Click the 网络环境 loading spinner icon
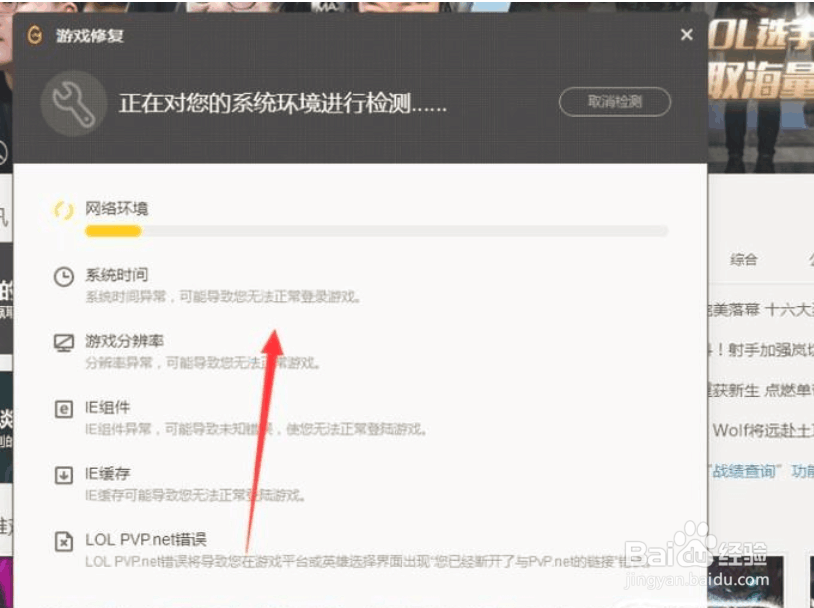This screenshot has width=814, height=608. pos(64,210)
